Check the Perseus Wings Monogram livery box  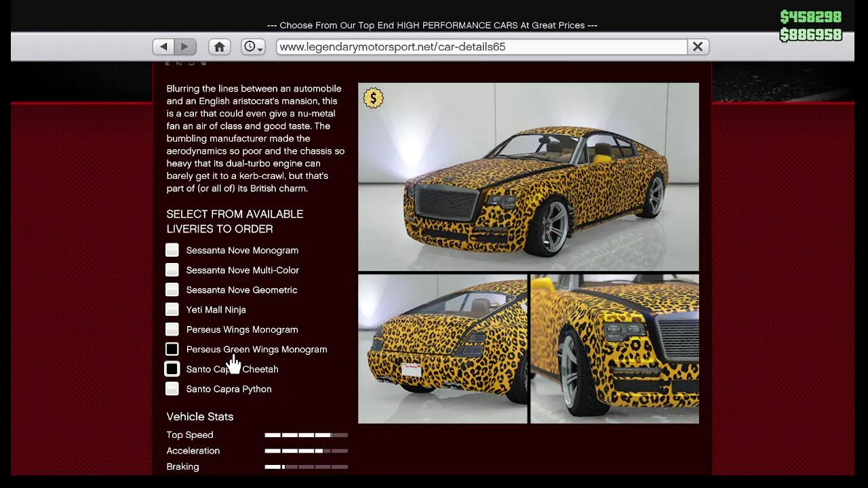[172, 329]
